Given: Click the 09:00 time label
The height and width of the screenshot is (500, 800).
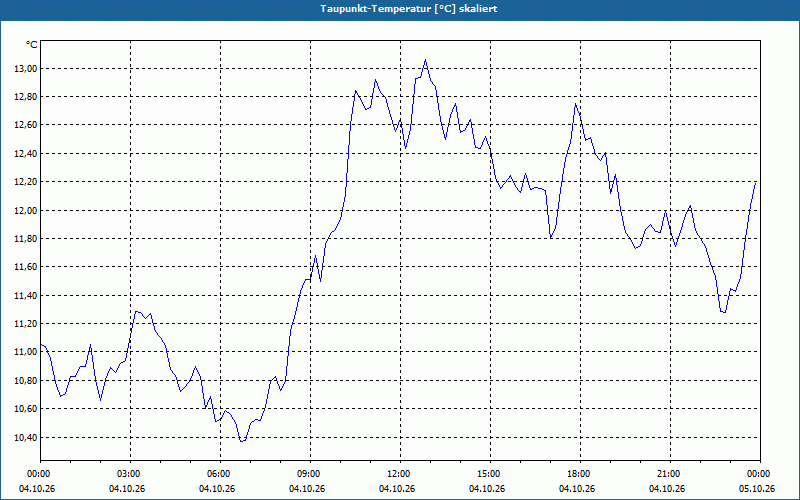Looking at the screenshot, I should coord(310,474).
